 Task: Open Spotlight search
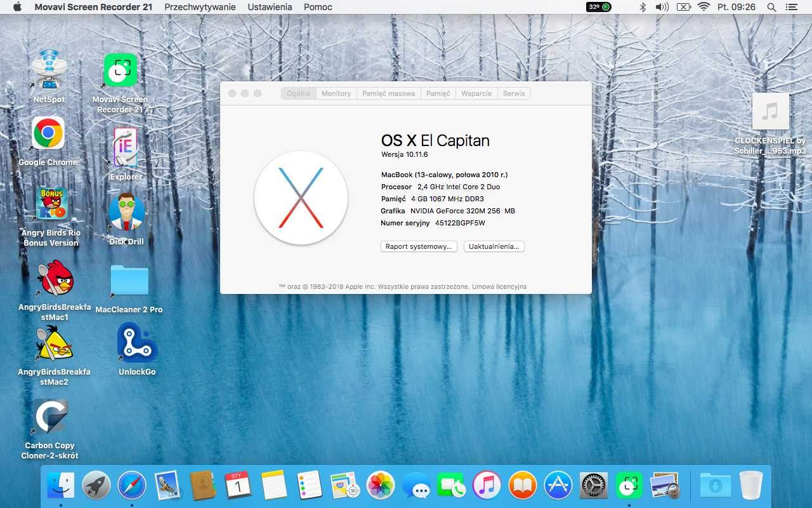click(771, 7)
